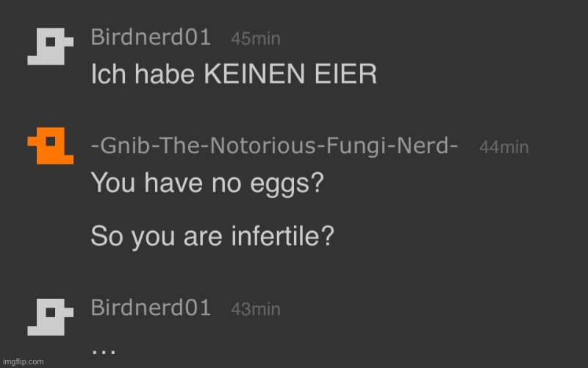Select the "You have no eggs?" comment line
The width and height of the screenshot is (588, 368).
pos(207,183)
